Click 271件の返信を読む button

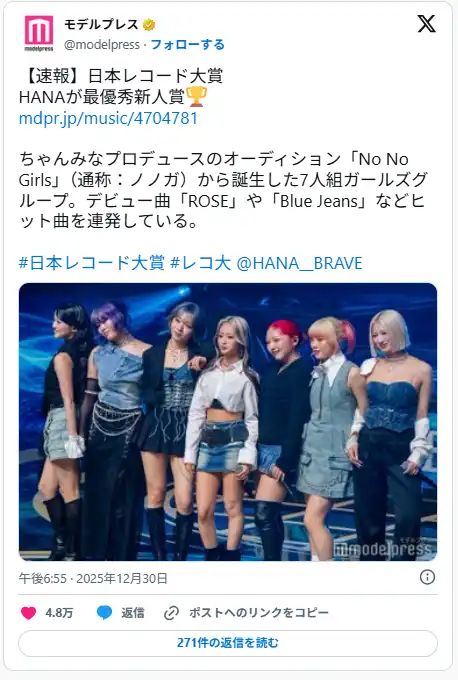coord(228,643)
